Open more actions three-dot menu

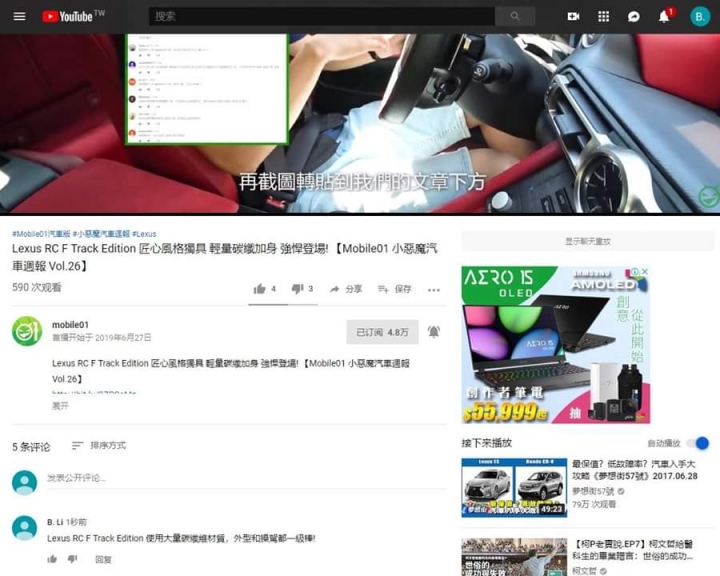point(433,290)
